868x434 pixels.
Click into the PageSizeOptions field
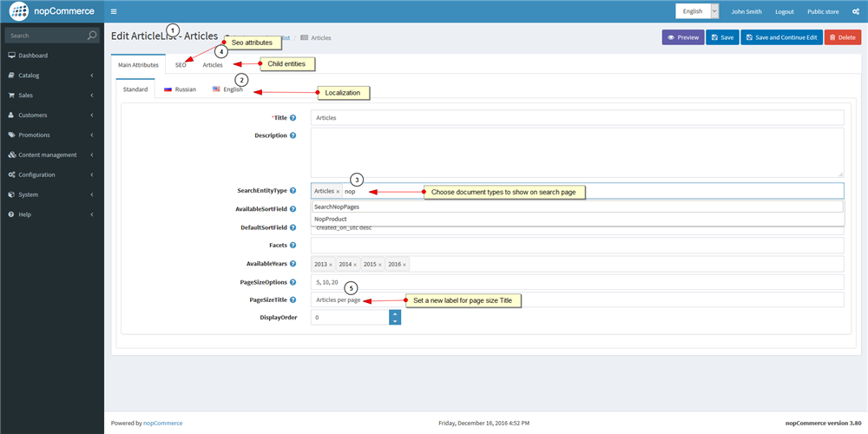(x=577, y=282)
